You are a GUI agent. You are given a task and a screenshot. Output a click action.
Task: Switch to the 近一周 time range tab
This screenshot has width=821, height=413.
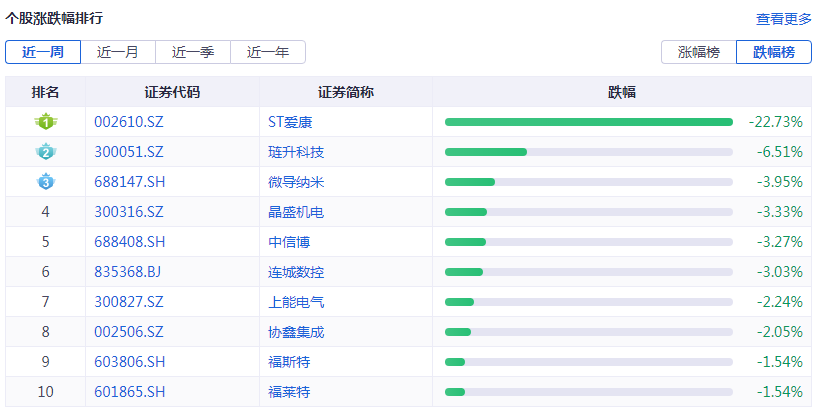(x=43, y=52)
